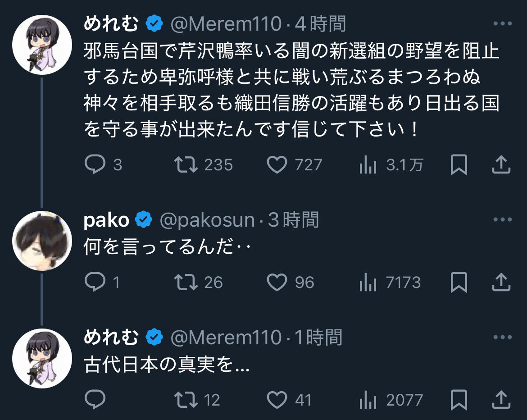Share pako's reply tweet
The image size is (527, 420).
[500, 283]
